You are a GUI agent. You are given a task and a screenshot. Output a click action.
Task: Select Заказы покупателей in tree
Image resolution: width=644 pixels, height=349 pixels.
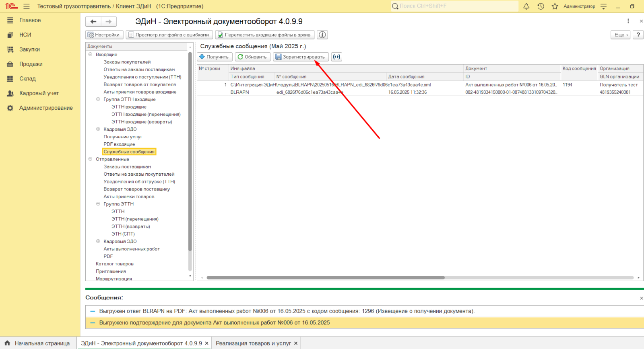[127, 62]
